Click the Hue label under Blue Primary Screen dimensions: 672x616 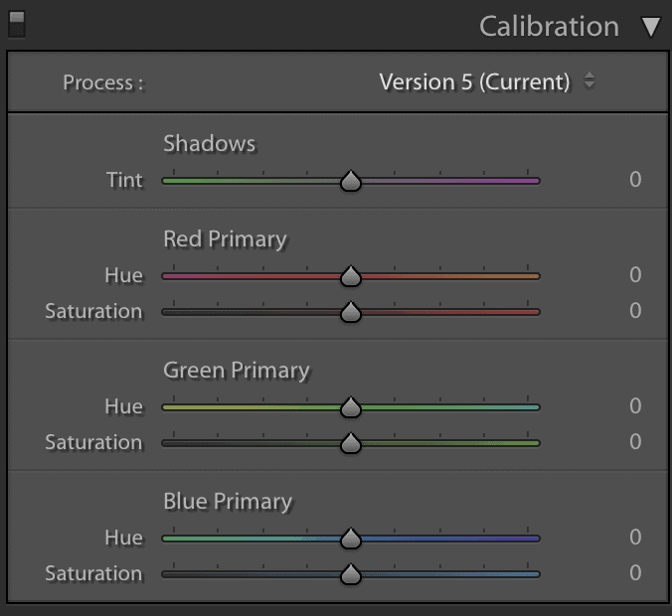tap(124, 538)
